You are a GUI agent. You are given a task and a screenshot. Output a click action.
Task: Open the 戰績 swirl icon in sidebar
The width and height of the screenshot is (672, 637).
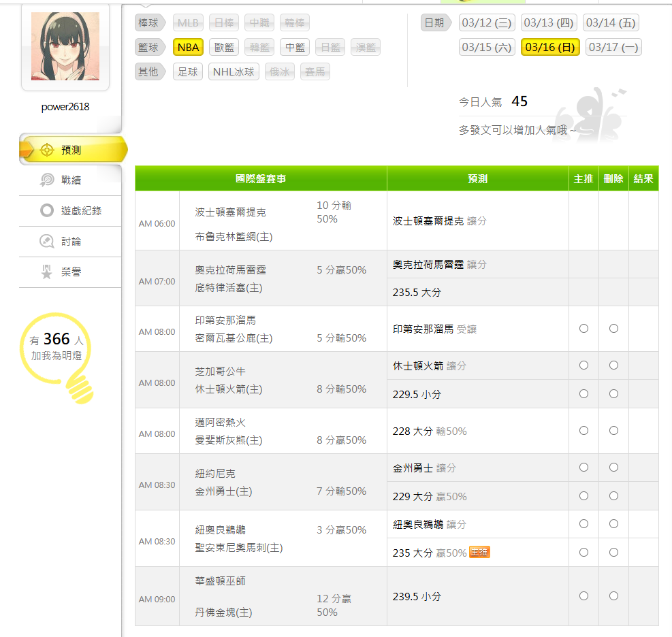click(x=47, y=180)
